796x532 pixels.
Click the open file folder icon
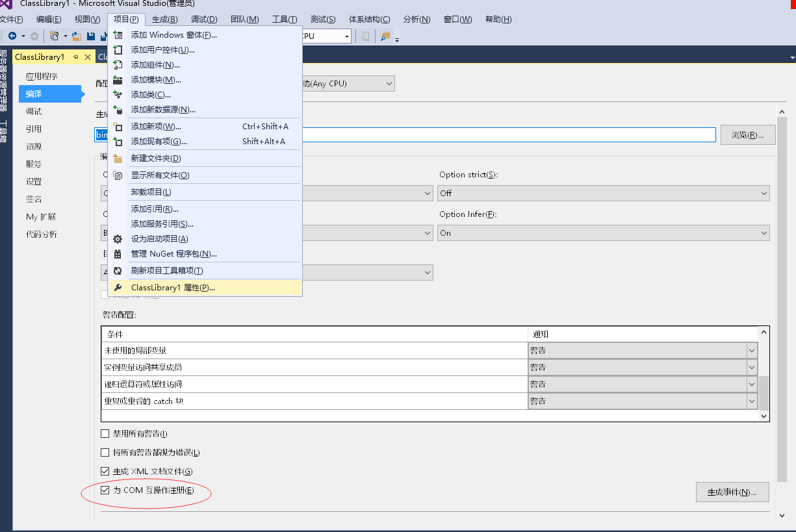click(x=77, y=36)
